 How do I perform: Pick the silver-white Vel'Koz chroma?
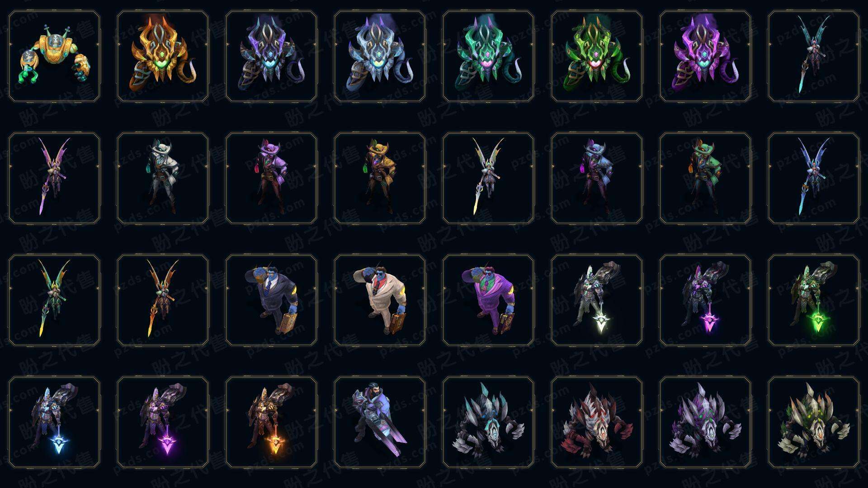click(380, 56)
